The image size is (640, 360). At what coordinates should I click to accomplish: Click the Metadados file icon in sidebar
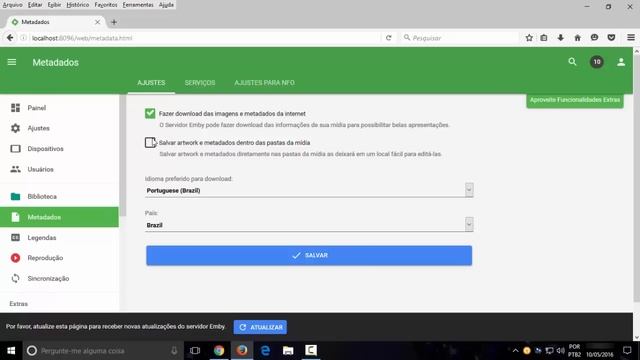pyautogui.click(x=16, y=217)
